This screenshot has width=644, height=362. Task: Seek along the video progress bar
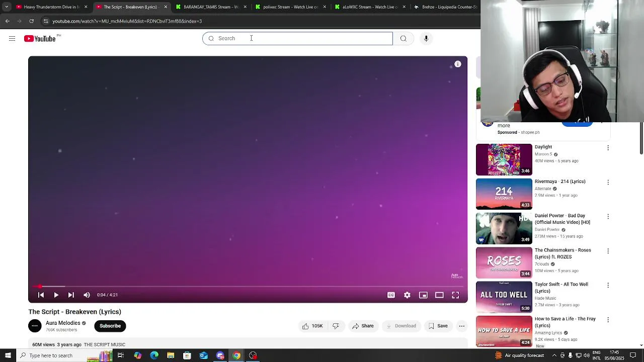tap(248, 287)
